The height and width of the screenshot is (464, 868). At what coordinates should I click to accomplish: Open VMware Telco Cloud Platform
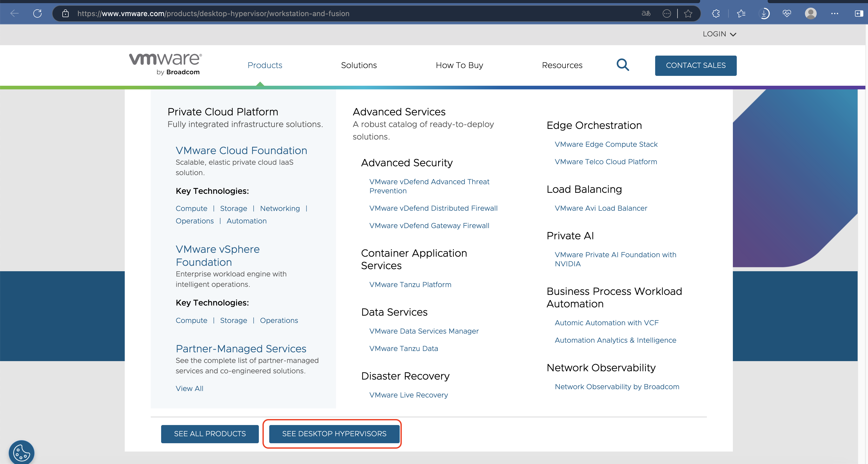[x=606, y=162]
